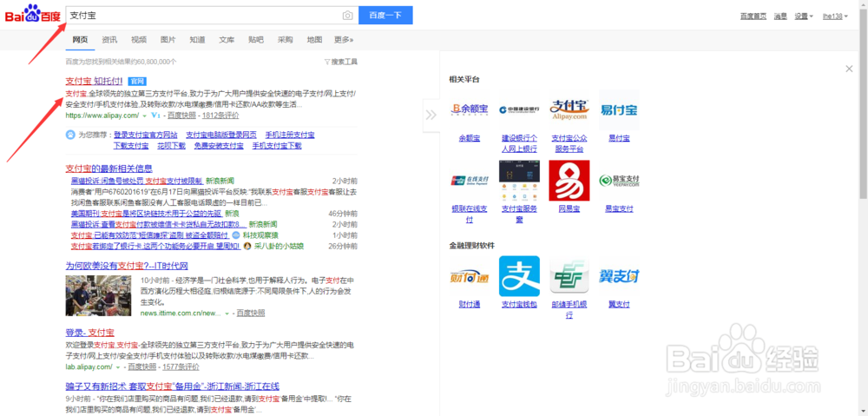
Task: Switch to the 采购 tab
Action: [285, 40]
